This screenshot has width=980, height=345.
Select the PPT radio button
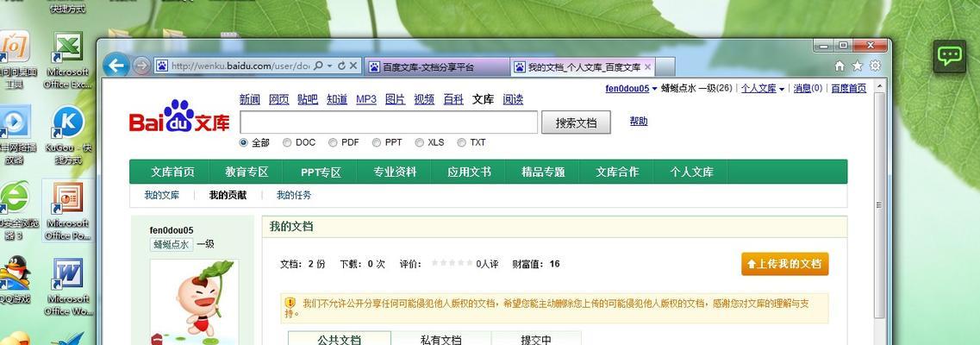[x=377, y=142]
